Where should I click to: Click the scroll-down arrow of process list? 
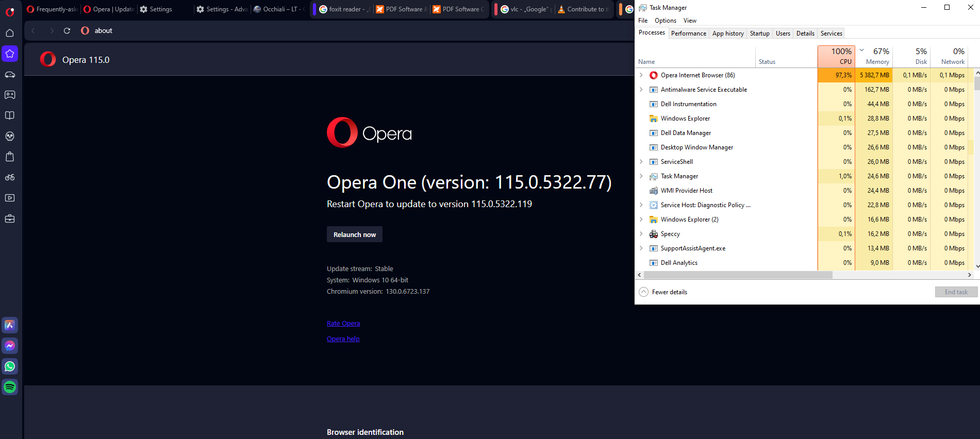pyautogui.click(x=977, y=266)
